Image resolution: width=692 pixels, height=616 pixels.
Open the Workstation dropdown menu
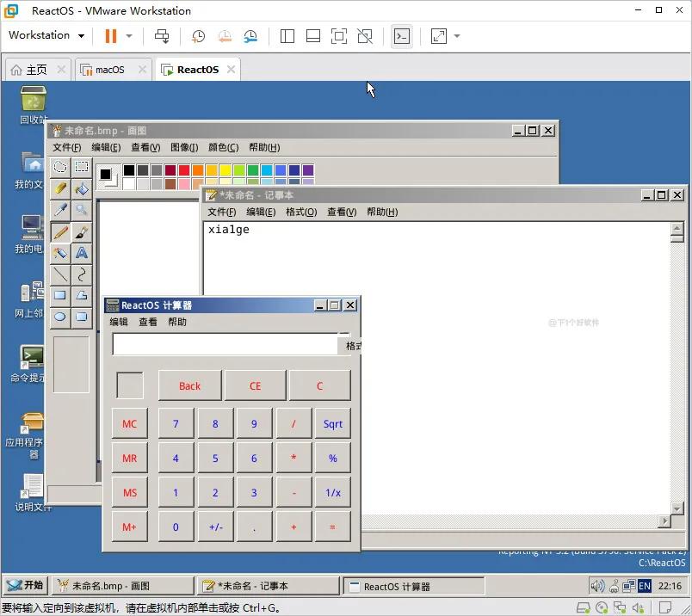[x=45, y=35]
